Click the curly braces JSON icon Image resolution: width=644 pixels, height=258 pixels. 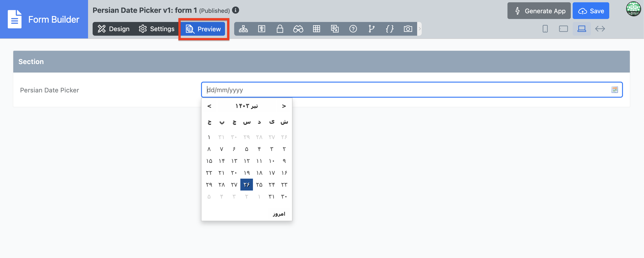click(x=389, y=29)
